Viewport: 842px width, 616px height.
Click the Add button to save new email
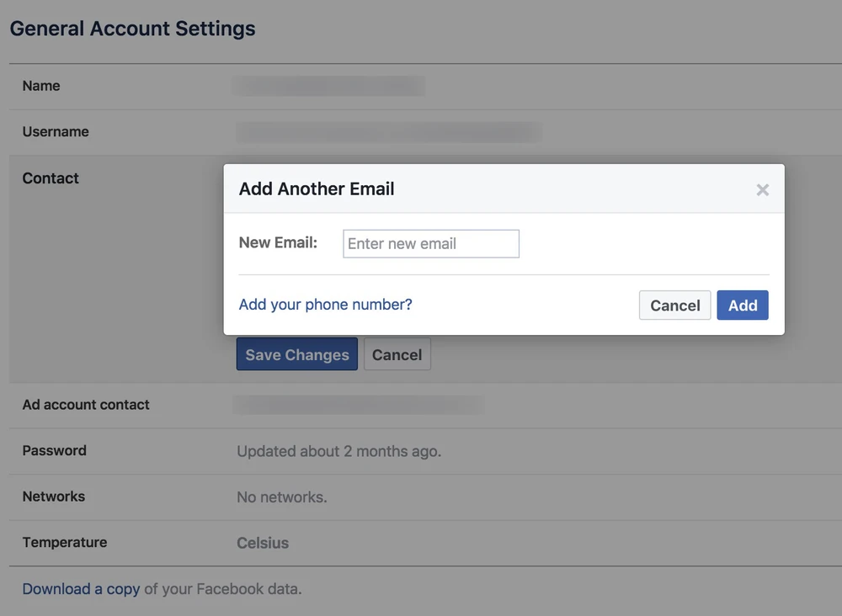(x=742, y=305)
